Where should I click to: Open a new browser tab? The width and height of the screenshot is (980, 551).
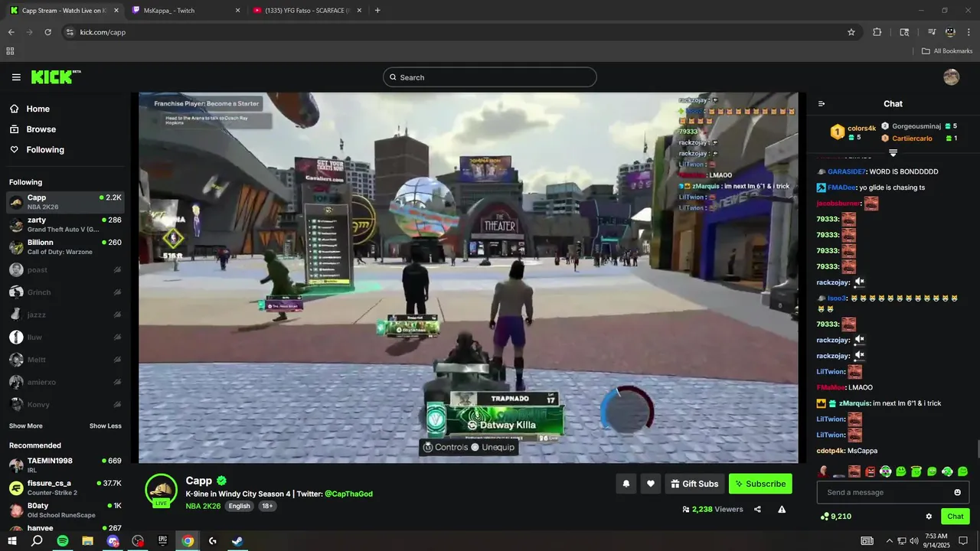tap(377, 11)
